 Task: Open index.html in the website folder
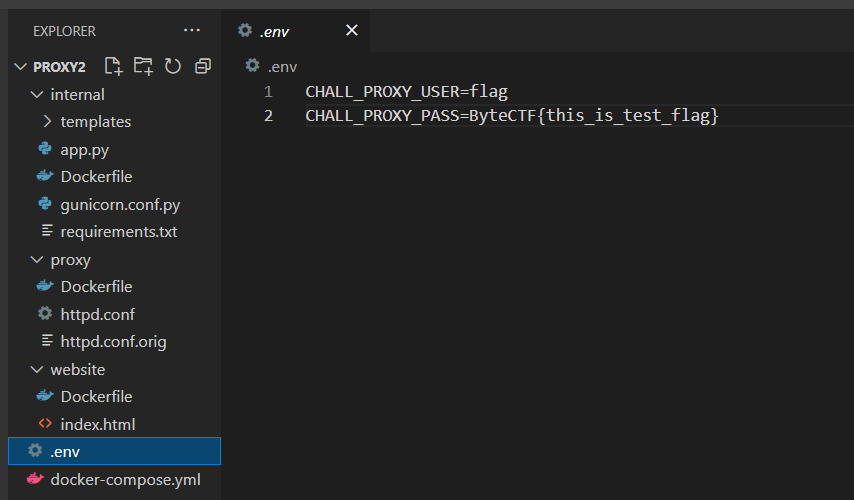click(97, 424)
